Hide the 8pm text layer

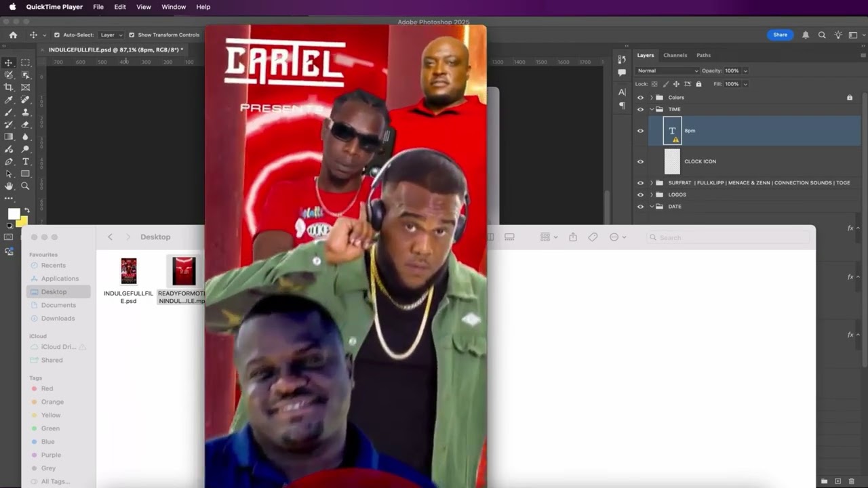[x=640, y=131]
